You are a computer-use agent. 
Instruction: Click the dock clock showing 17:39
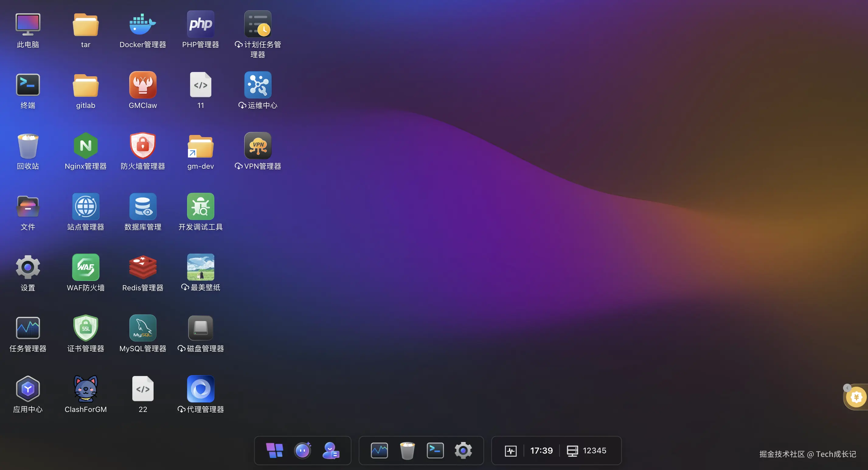pos(541,451)
